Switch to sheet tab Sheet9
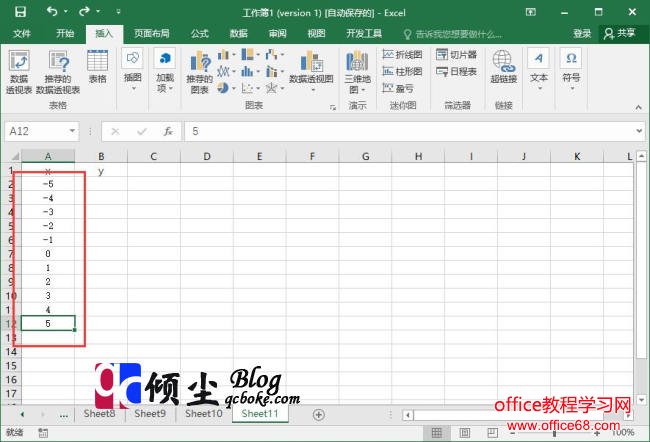650x442 pixels. [x=150, y=413]
